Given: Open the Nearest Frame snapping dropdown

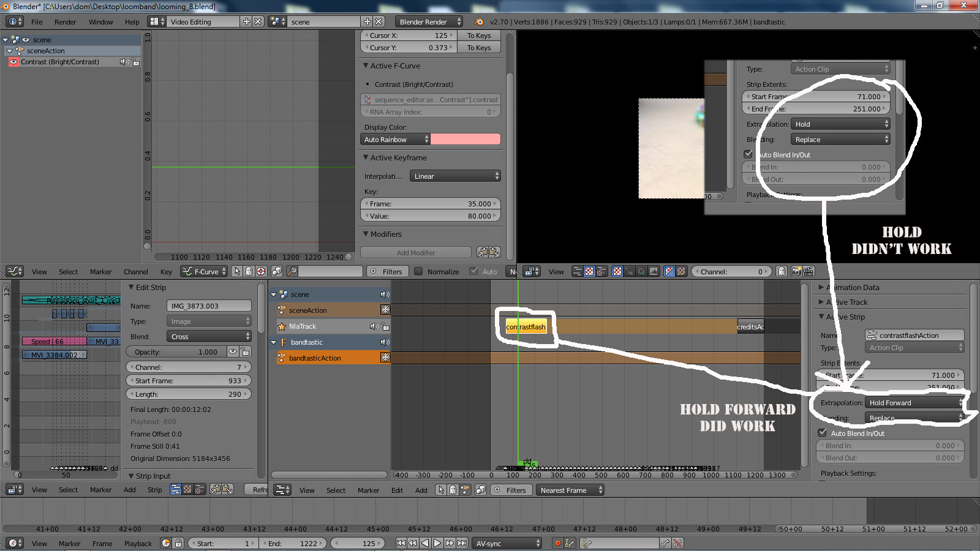Looking at the screenshot, I should pos(570,490).
